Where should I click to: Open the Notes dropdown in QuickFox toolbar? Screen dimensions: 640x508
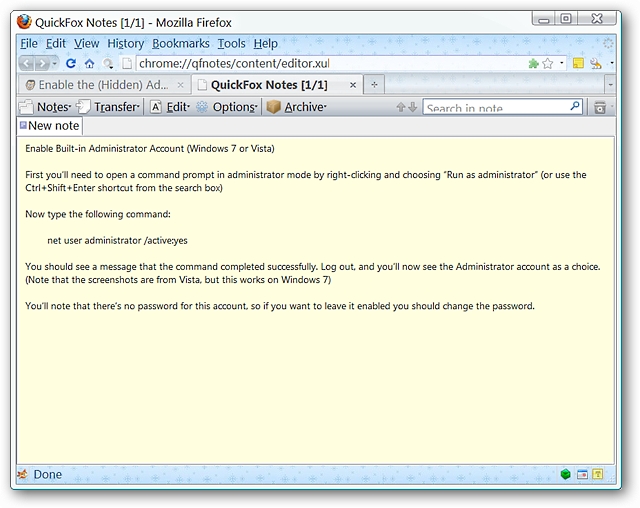pos(45,107)
